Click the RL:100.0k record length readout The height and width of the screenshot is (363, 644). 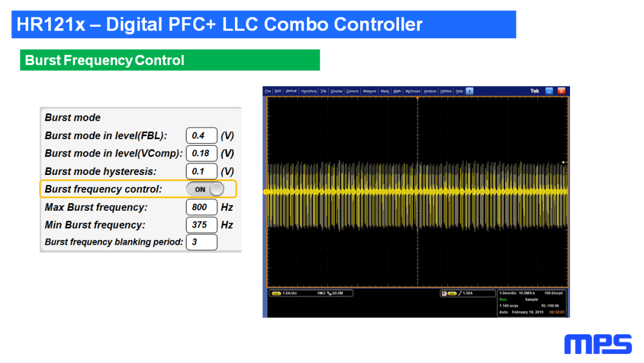[550, 306]
